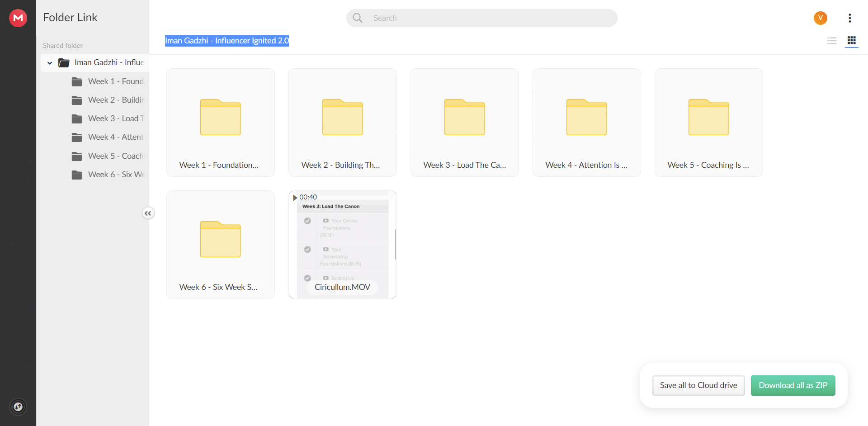Screen dimensions: 868x426
Task: Click the orange user avatar icon
Action: pos(820,18)
